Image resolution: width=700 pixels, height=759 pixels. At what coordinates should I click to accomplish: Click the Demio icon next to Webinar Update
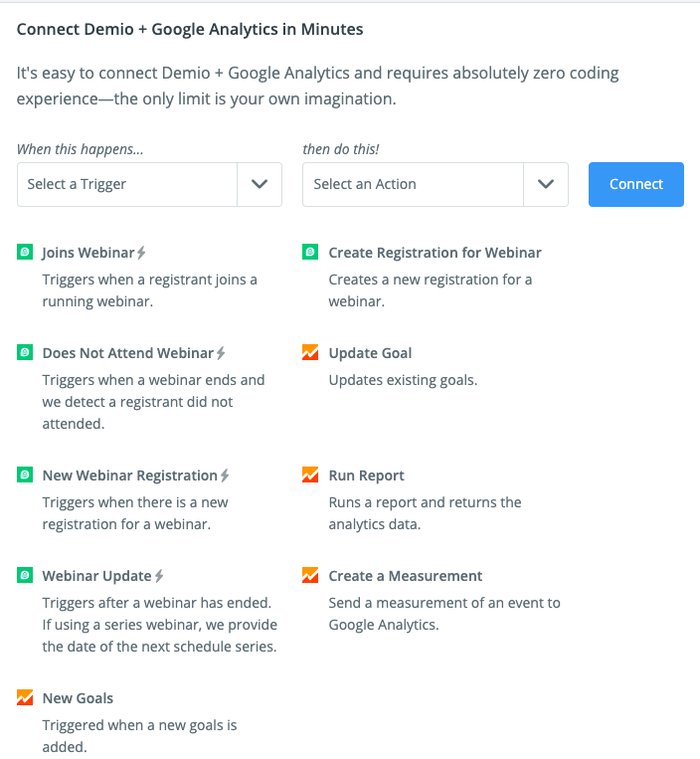click(x=25, y=575)
